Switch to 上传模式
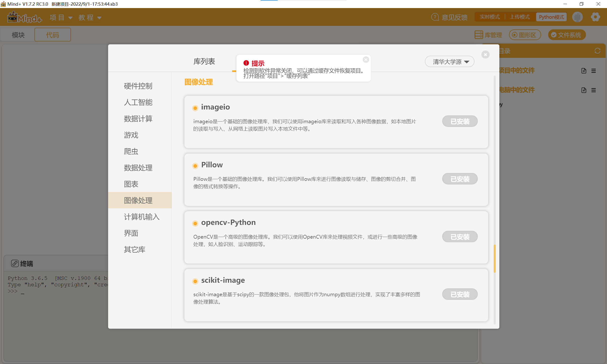 point(520,17)
